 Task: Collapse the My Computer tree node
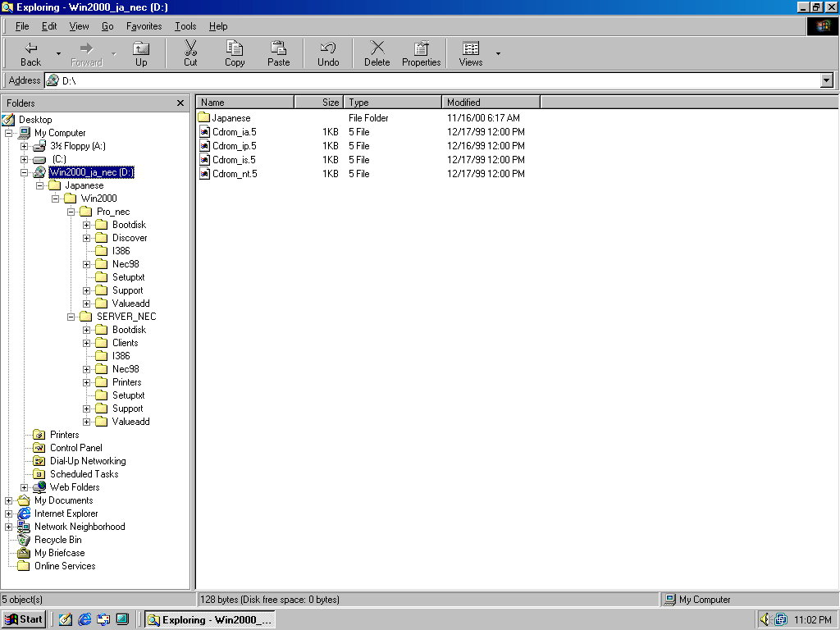tap(8, 133)
